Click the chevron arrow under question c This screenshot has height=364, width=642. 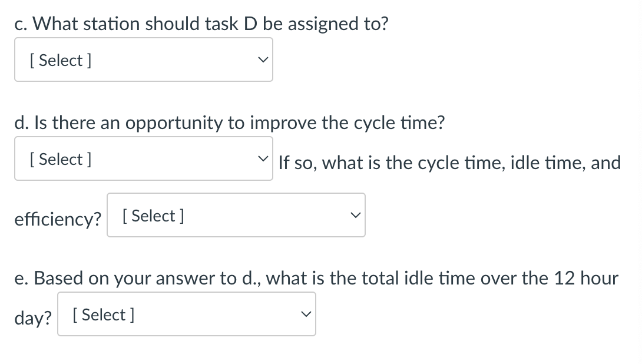click(x=266, y=60)
